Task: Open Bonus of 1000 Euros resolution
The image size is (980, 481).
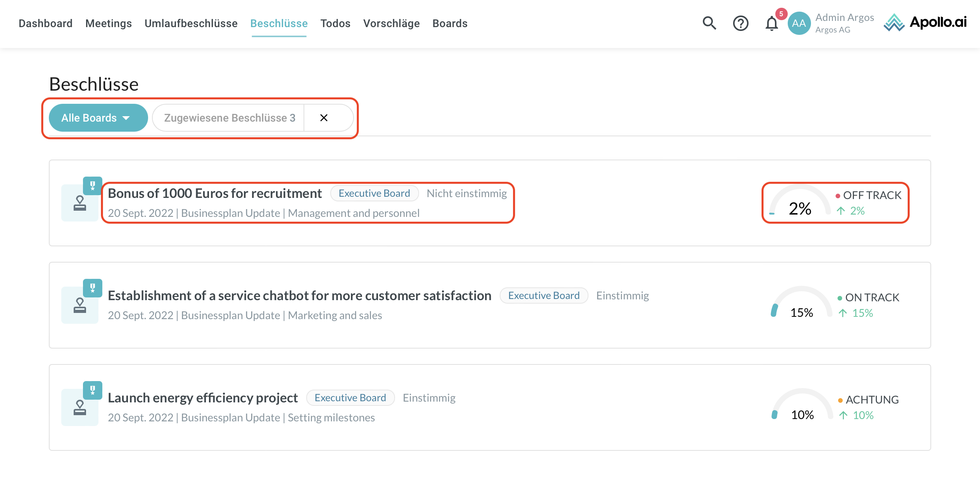Action: pos(215,193)
